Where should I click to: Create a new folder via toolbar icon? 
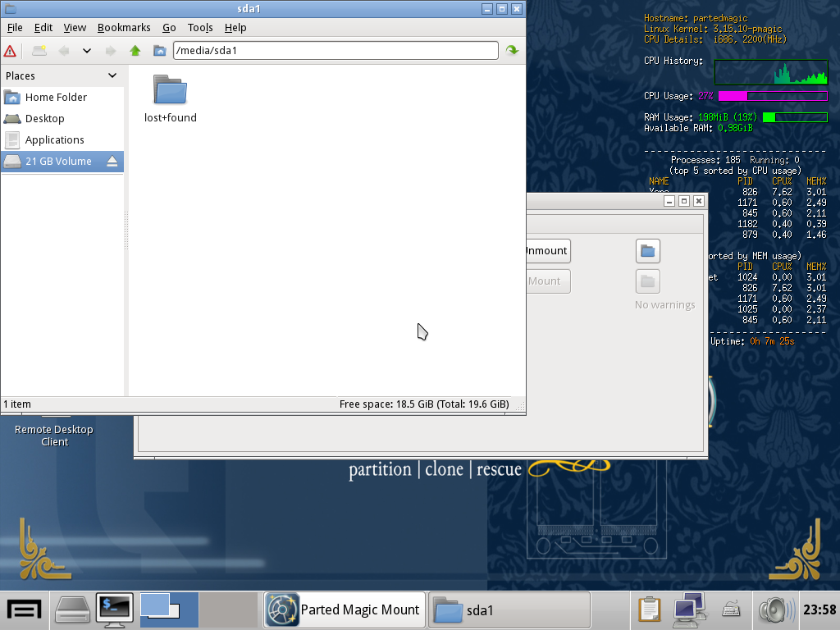(39, 51)
